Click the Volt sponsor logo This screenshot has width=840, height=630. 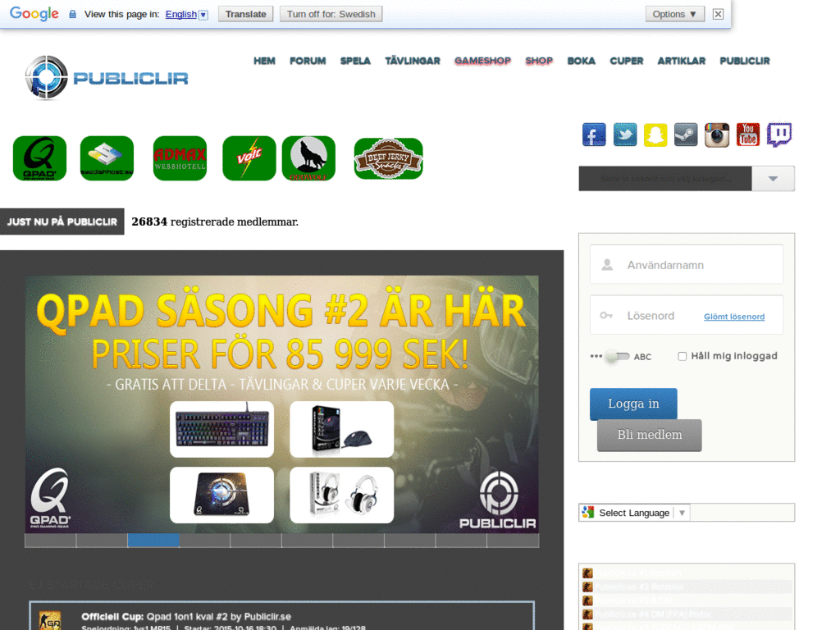tap(249, 158)
